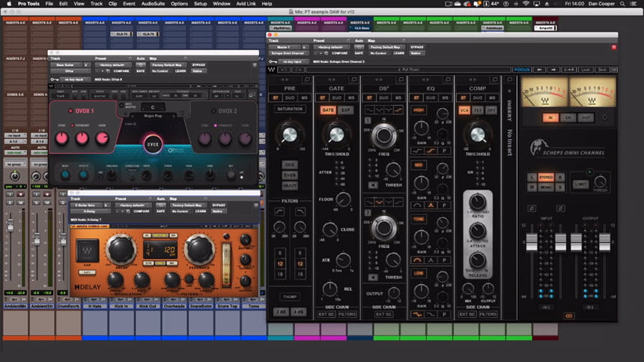Enable the ODD saturation mode
The width and height of the screenshot is (644, 362).
click(290, 164)
